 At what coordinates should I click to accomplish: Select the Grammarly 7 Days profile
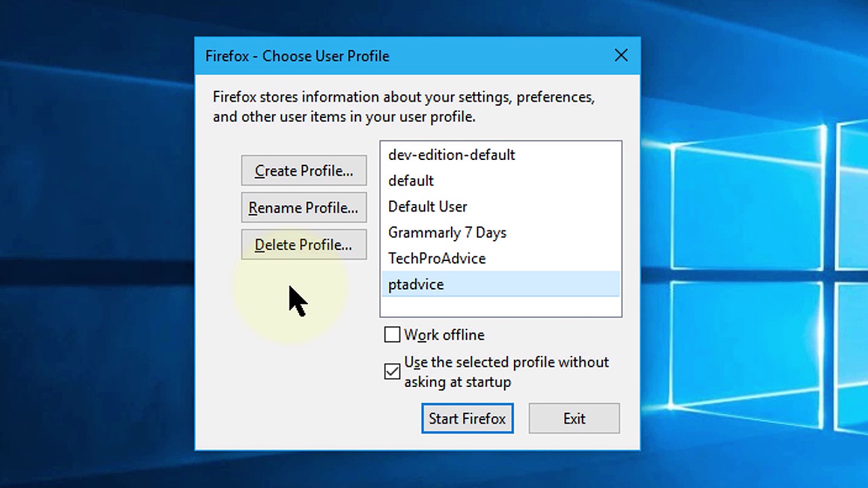point(500,232)
